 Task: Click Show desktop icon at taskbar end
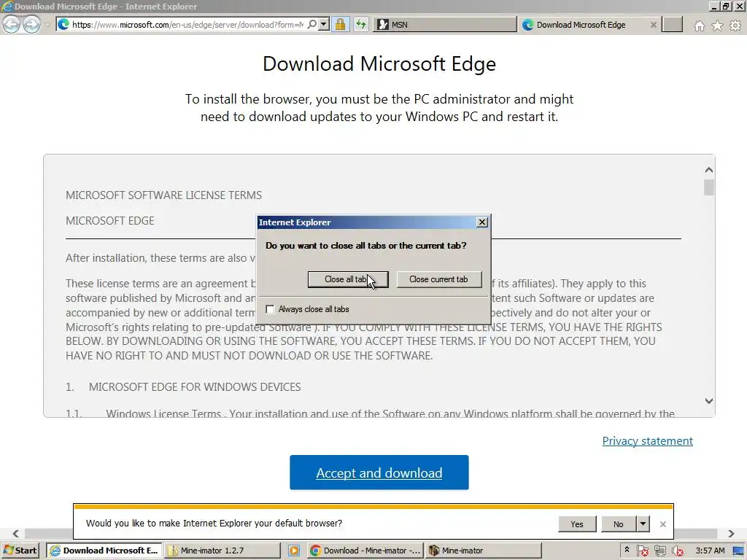pyautogui.click(x=738, y=551)
